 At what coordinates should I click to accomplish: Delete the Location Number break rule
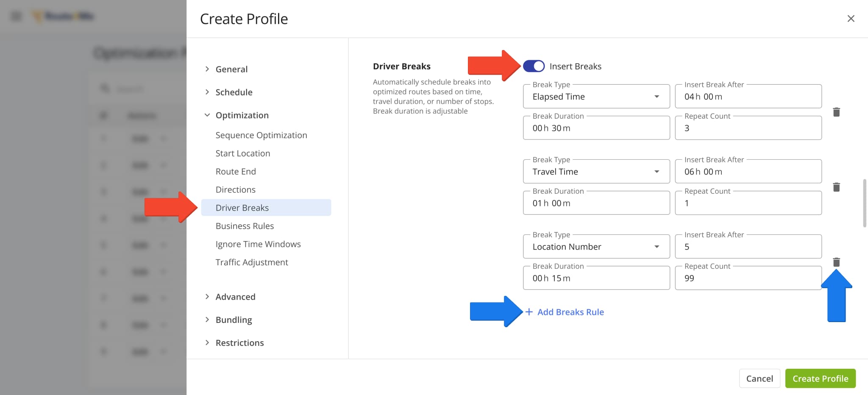pos(837,262)
